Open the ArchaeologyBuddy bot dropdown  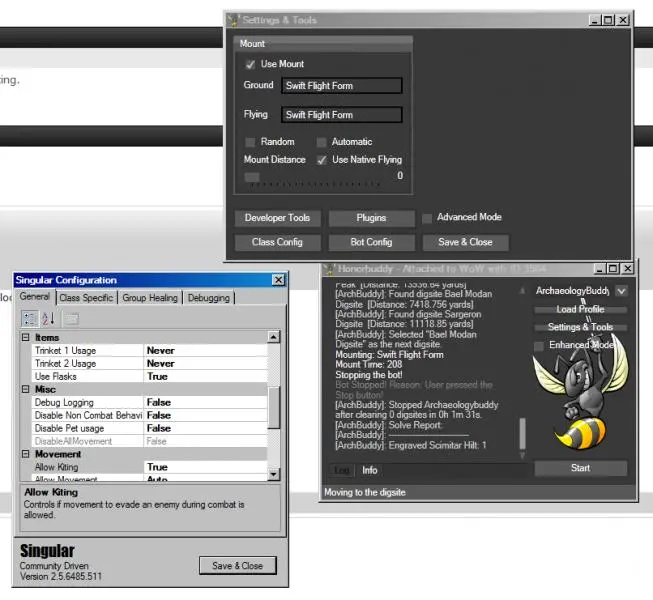coord(621,291)
